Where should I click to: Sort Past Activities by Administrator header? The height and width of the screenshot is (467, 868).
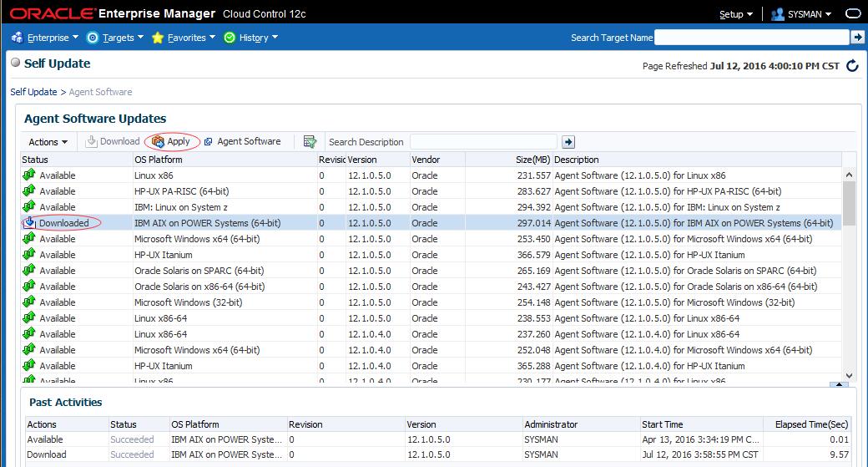581,424
